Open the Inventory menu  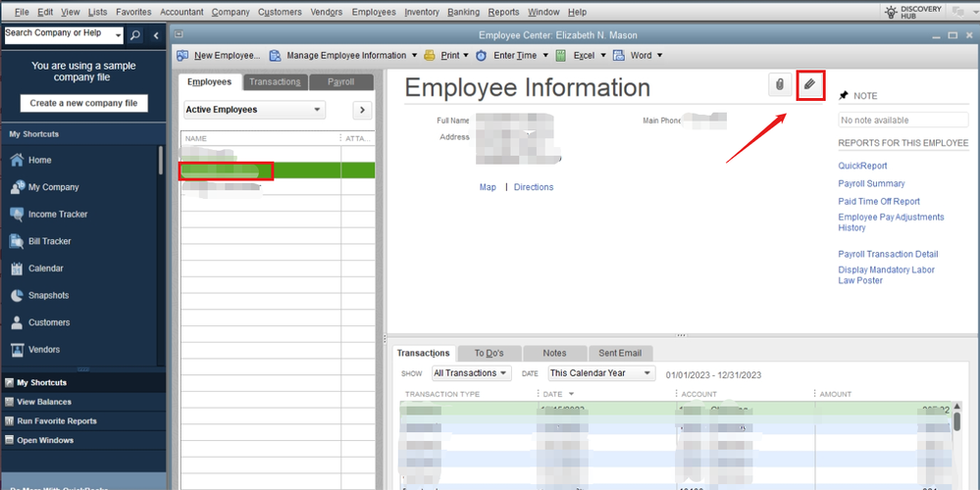(422, 12)
